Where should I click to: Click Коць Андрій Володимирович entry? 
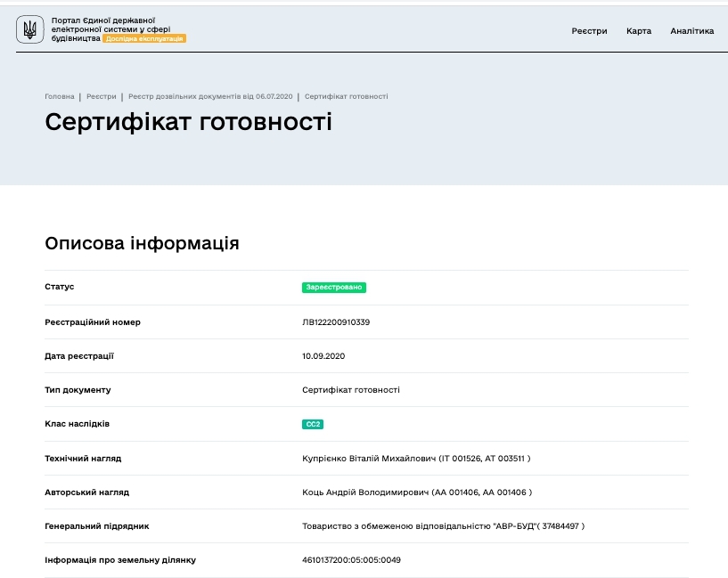(x=417, y=493)
